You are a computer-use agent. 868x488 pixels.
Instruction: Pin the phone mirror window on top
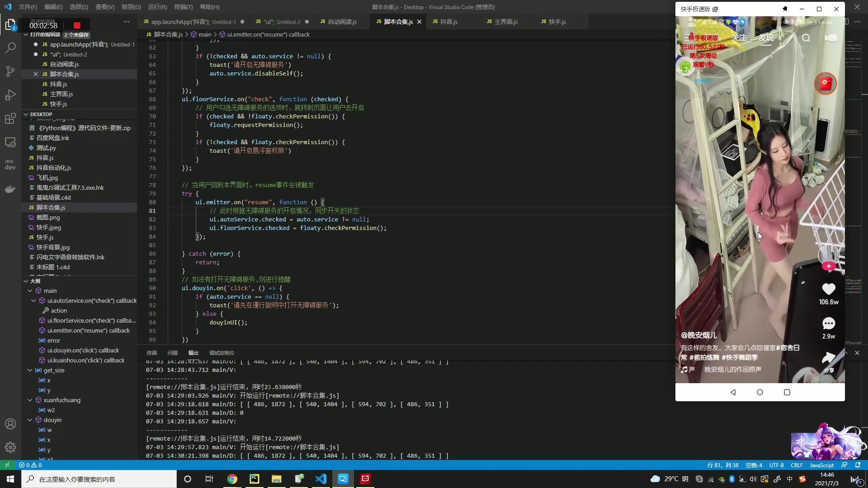tap(785, 9)
